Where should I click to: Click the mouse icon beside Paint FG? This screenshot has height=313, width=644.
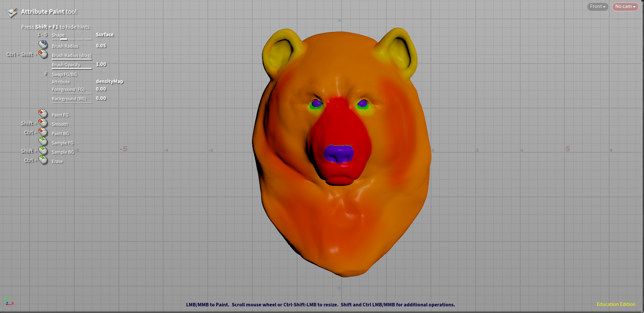43,114
